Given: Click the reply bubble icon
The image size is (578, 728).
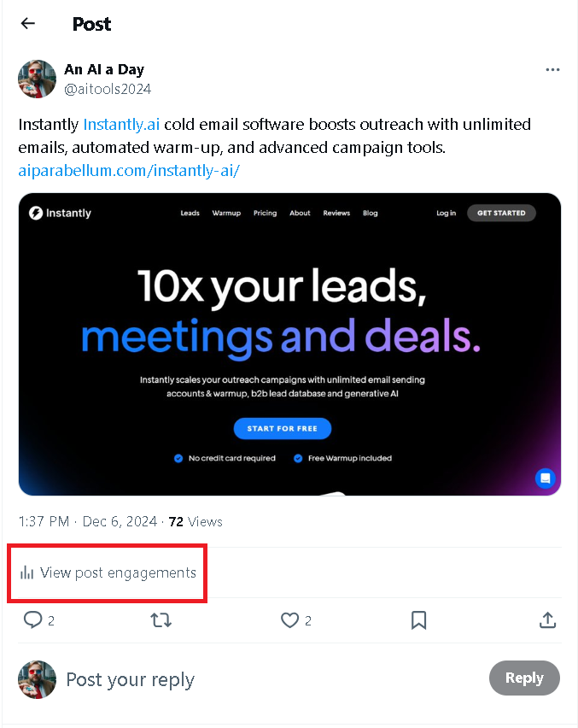Looking at the screenshot, I should coord(32,620).
